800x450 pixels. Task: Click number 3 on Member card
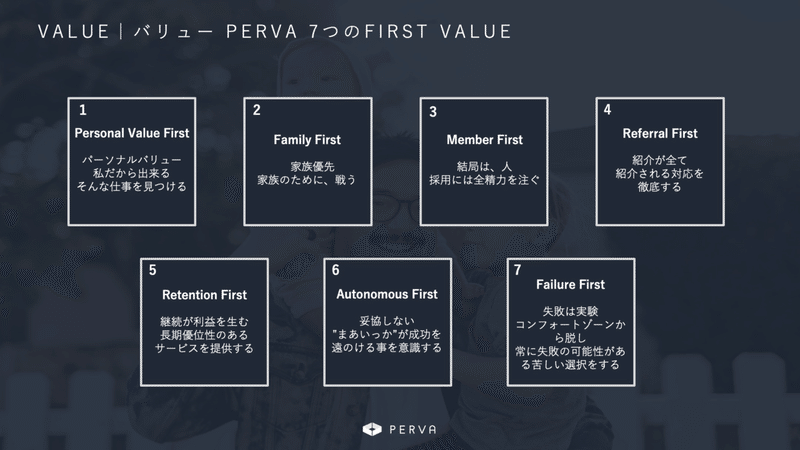click(433, 112)
